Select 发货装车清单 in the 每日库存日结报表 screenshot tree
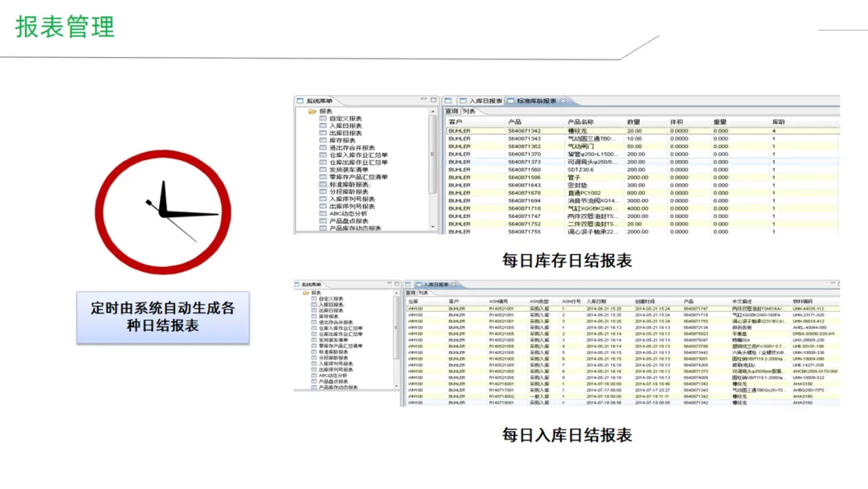The image size is (868, 489). (x=349, y=170)
